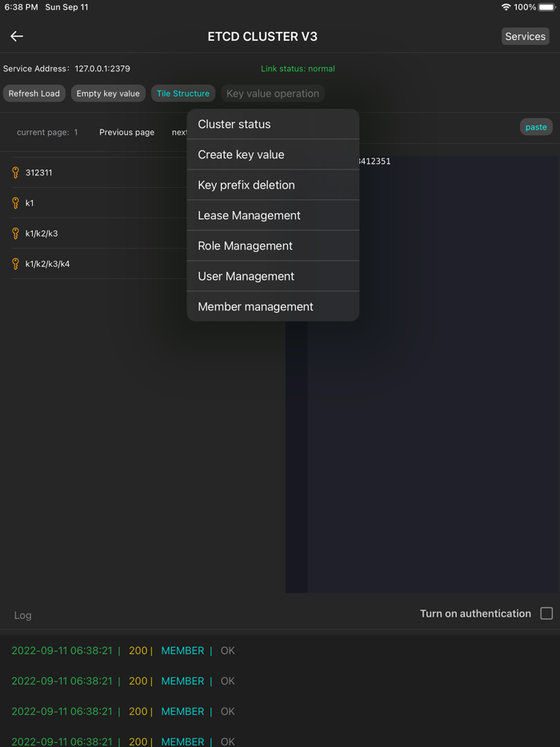Screen dimensions: 560x747
Task: Click key icon next to k1/k2/k3
Action: point(15,234)
